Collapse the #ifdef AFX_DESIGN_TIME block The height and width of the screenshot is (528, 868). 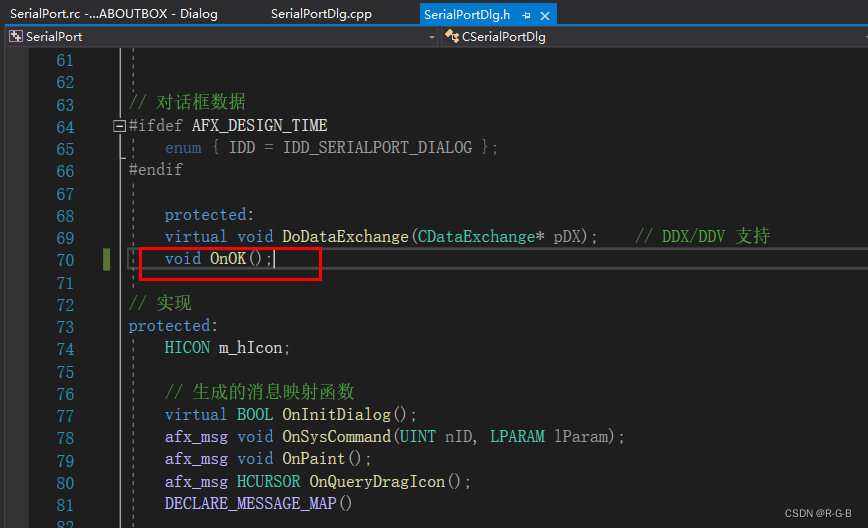click(119, 126)
